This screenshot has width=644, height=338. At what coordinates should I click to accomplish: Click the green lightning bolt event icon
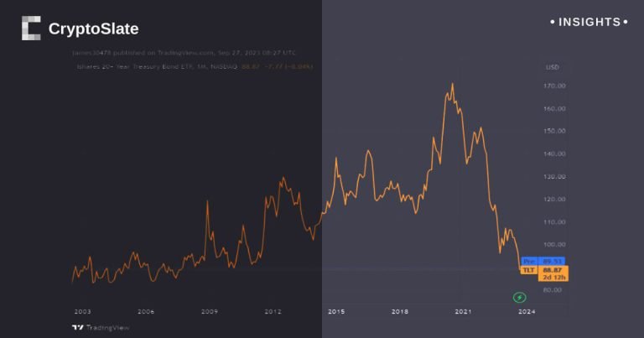coord(519,297)
